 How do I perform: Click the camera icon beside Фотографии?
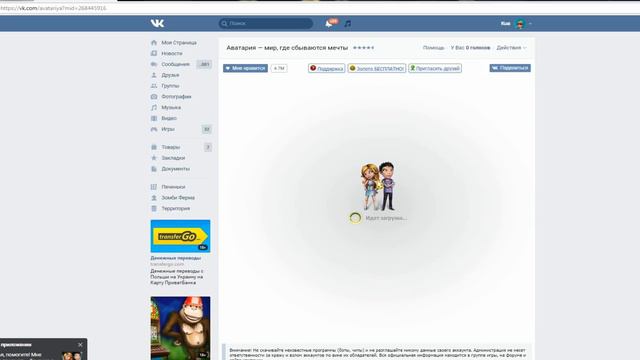pyautogui.click(x=154, y=97)
